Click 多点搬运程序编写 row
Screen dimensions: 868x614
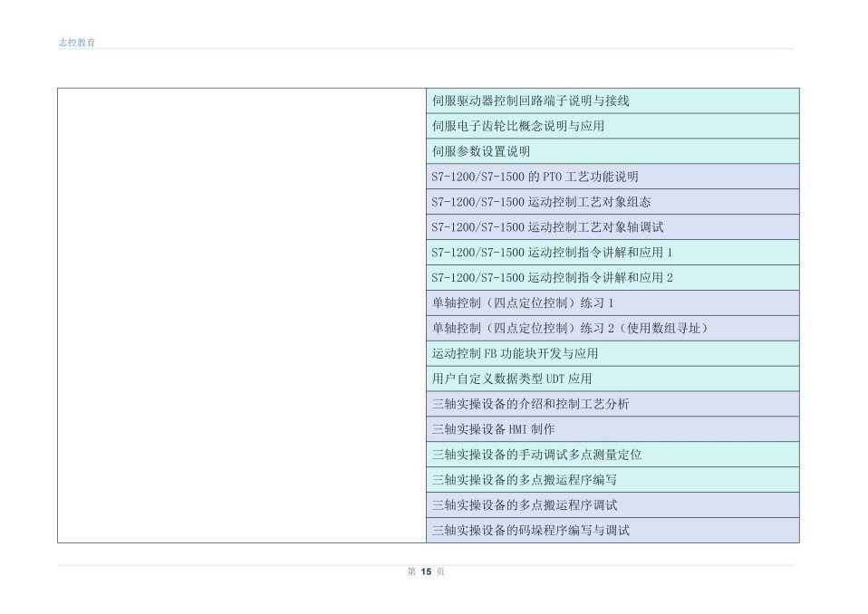click(x=612, y=480)
